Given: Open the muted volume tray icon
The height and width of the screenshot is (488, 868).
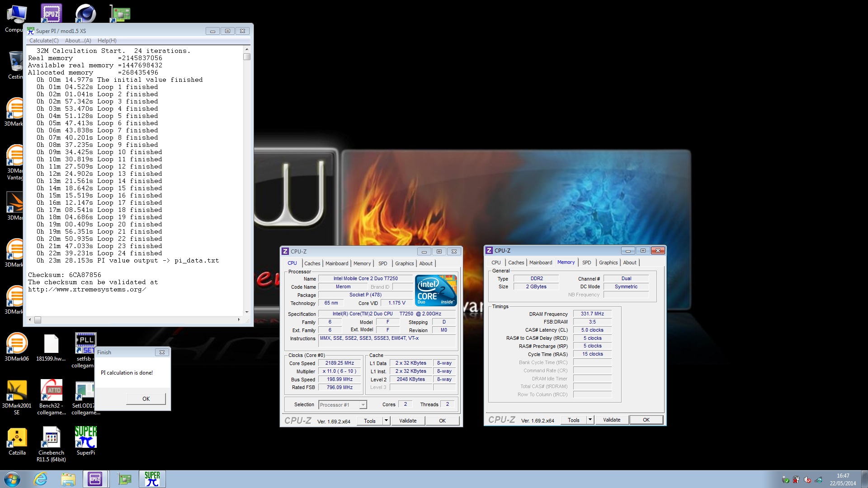Looking at the screenshot, I should point(807,480).
